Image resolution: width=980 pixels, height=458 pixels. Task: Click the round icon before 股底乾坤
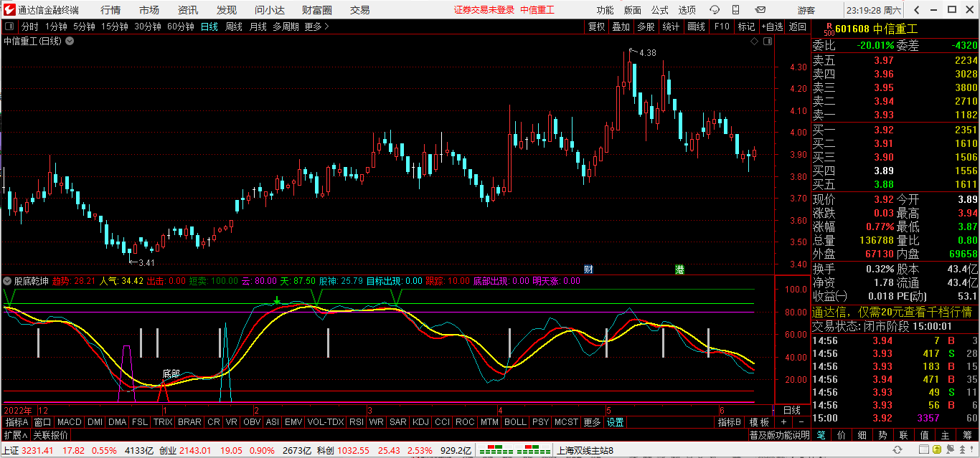click(7, 281)
